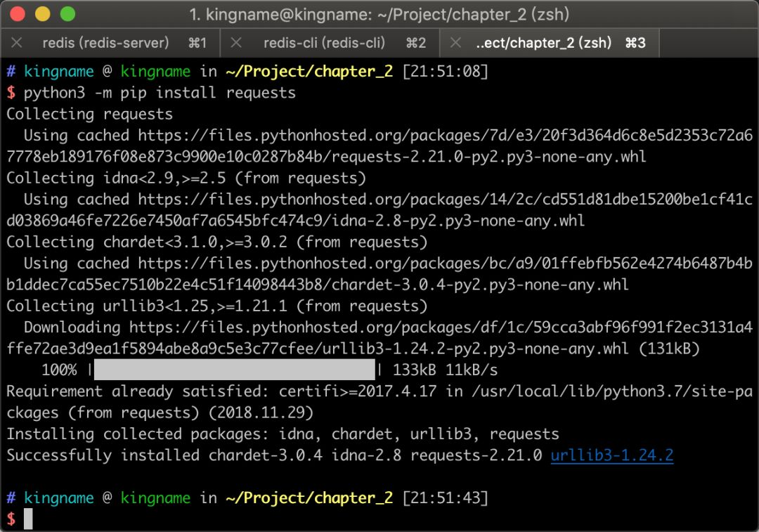Click the '133kB 11kB/s' download speed text
Screen dimensions: 759x532
point(445,370)
